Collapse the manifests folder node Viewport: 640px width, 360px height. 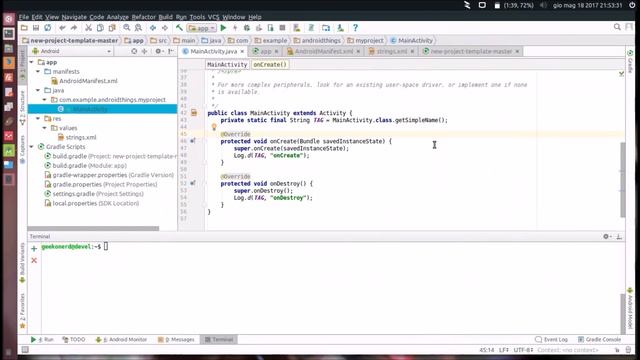(38, 71)
